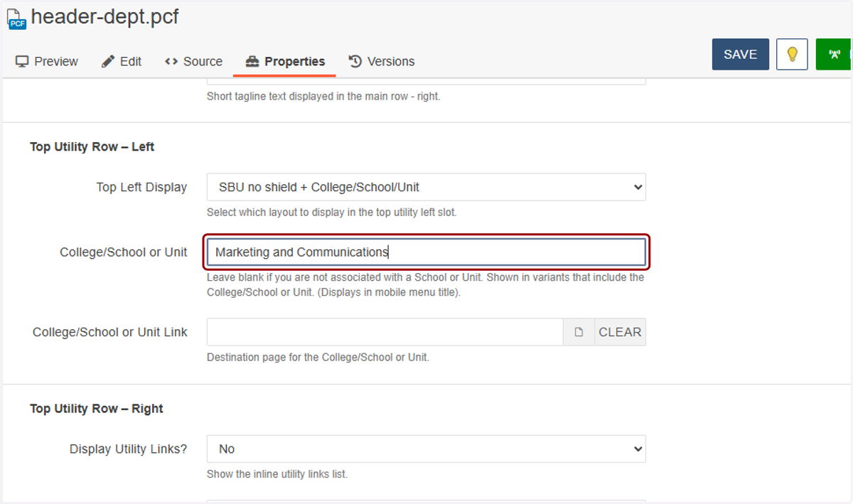Open file chooser icon beside Unit Link field
The width and height of the screenshot is (853, 504).
pyautogui.click(x=579, y=332)
